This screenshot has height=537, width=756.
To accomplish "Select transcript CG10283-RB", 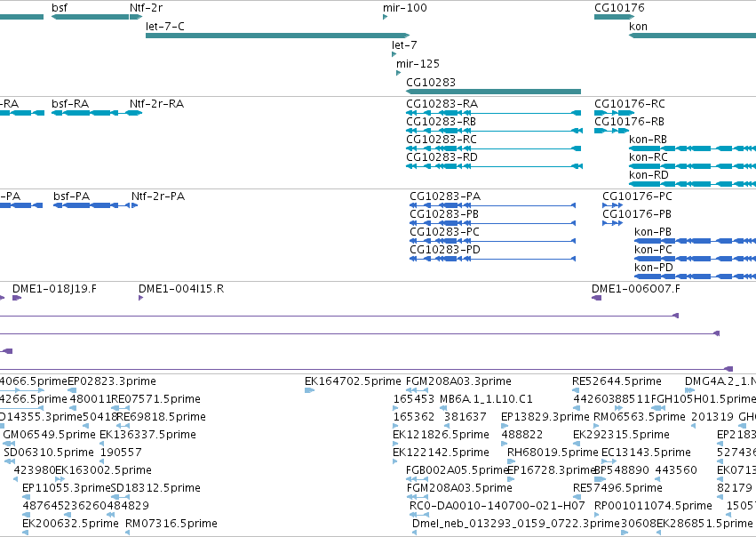I will [x=442, y=122].
